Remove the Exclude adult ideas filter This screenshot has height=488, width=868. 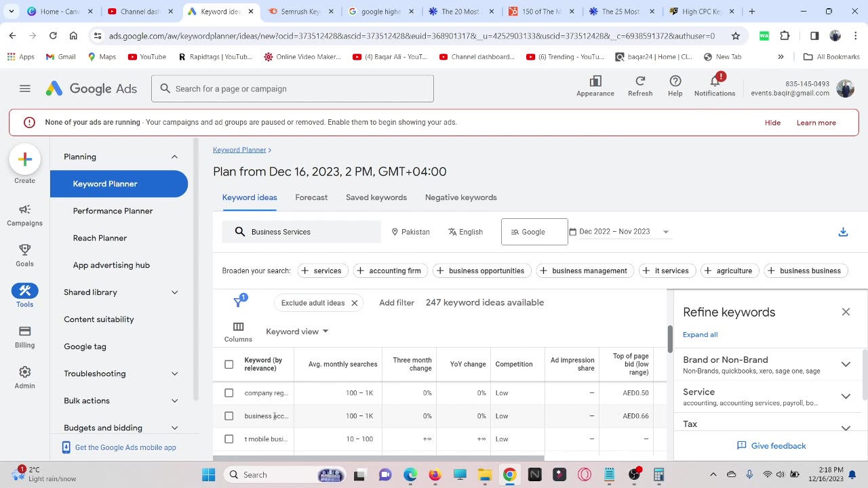tap(354, 303)
